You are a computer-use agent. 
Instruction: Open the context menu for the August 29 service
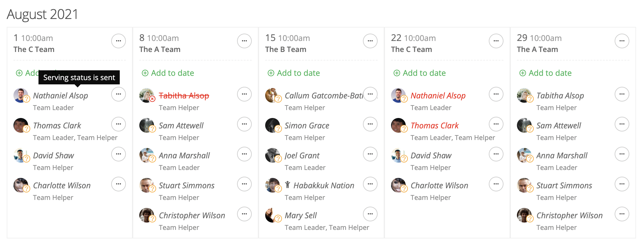click(x=622, y=41)
